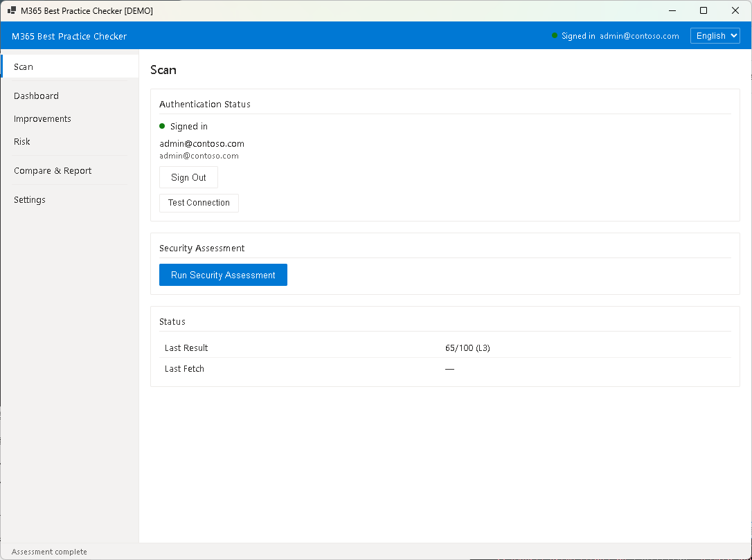This screenshot has height=560, width=752.
Task: Close the M365 Best Practice Checker window
Action: coord(735,10)
